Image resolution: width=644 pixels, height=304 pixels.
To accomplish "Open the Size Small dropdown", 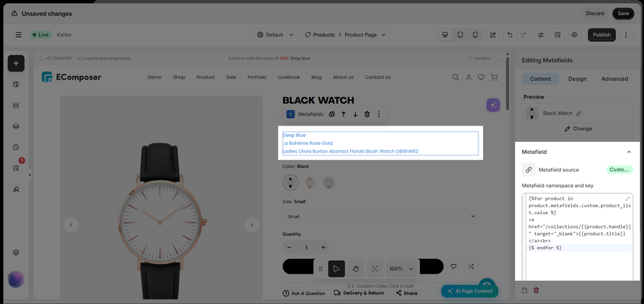I will [380, 217].
